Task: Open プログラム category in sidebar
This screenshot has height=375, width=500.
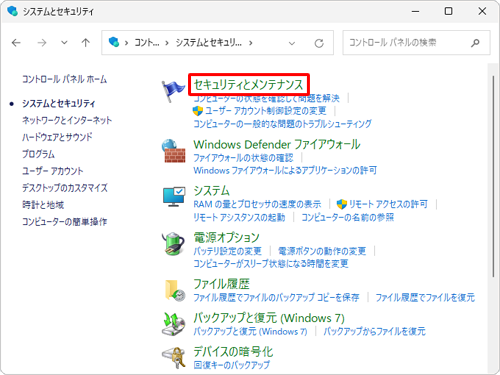Action: pyautogui.click(x=38, y=154)
